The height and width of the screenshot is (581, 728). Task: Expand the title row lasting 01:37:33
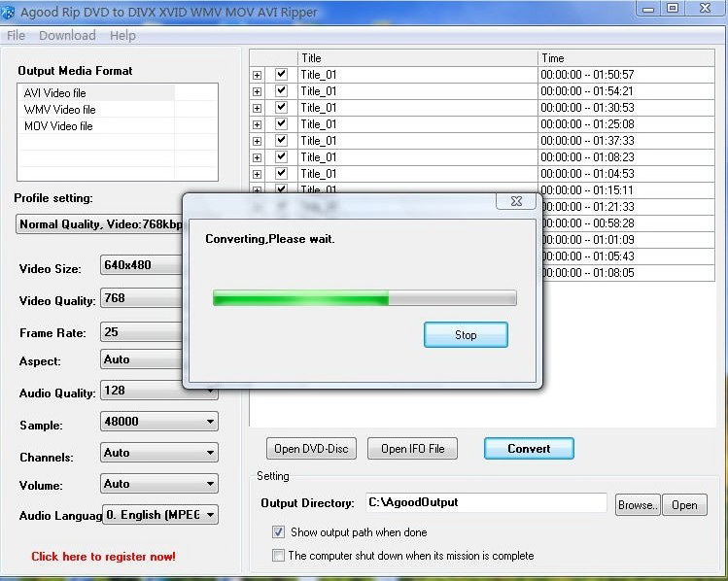257,141
